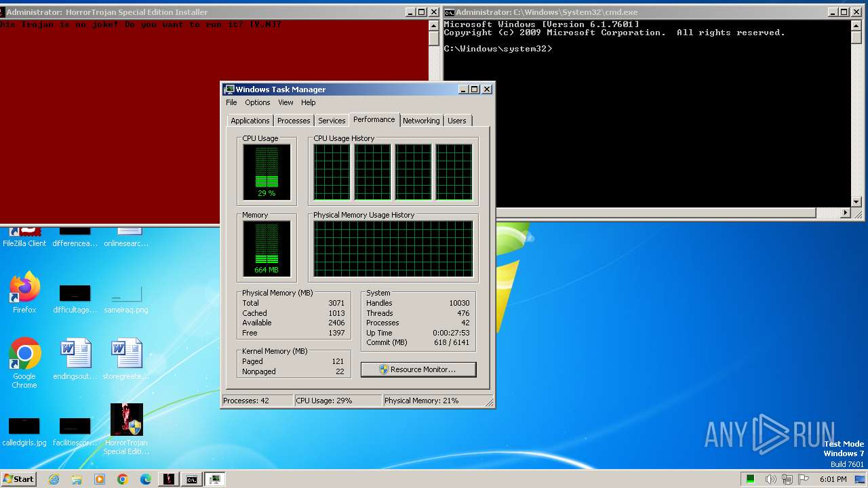Open the Start menu
Screen dimensions: 868x488
(19, 479)
